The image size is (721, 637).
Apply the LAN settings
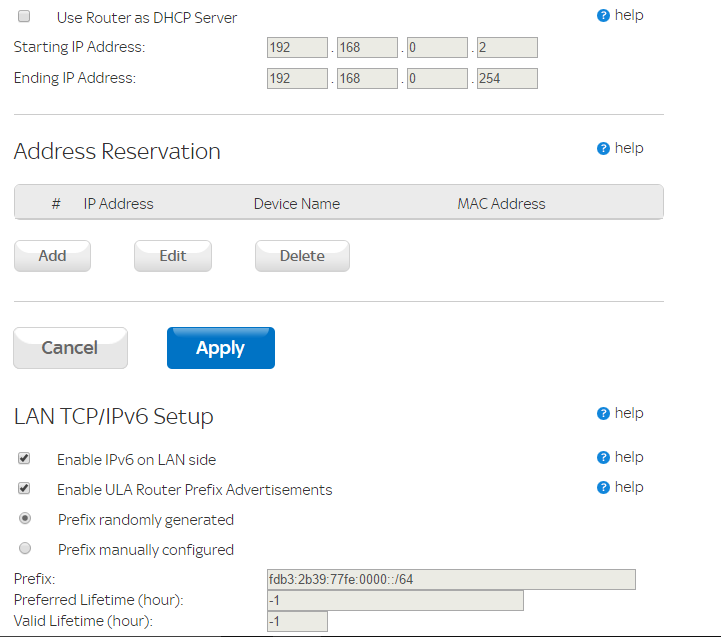(x=221, y=348)
